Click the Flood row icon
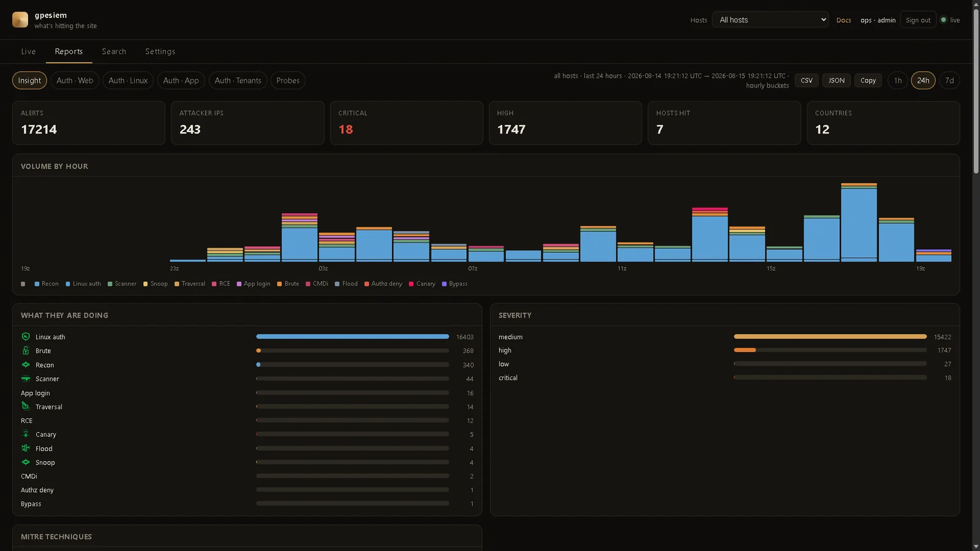 point(26,448)
